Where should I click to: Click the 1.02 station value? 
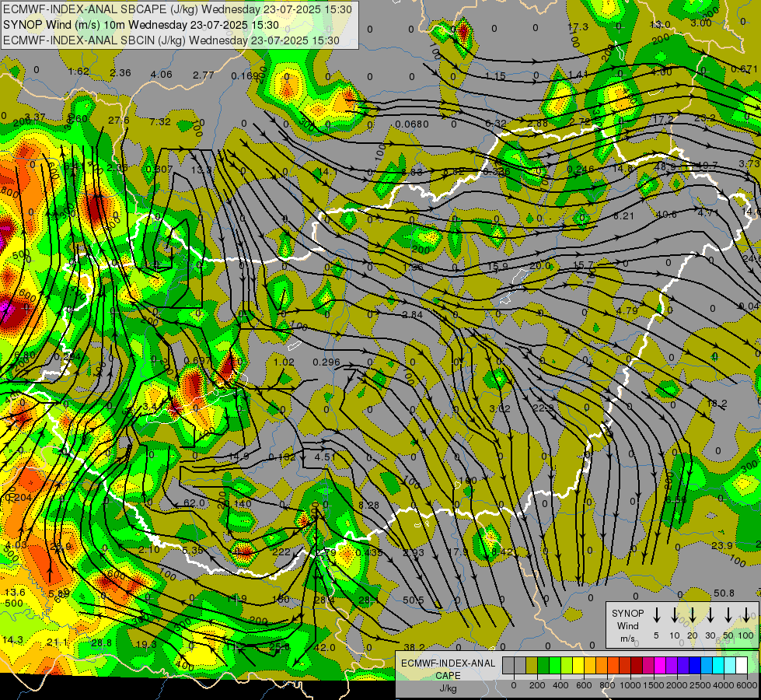(284, 362)
